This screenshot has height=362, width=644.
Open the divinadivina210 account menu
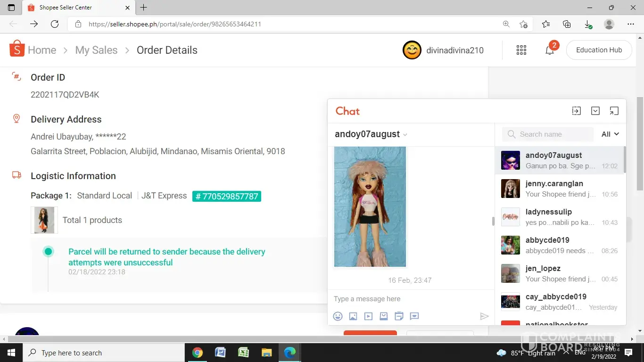(x=443, y=50)
